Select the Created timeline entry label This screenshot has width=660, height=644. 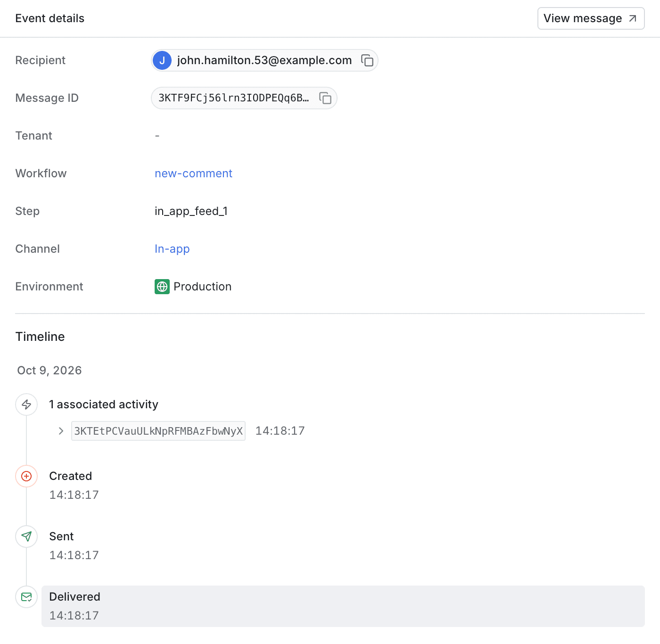pos(71,476)
